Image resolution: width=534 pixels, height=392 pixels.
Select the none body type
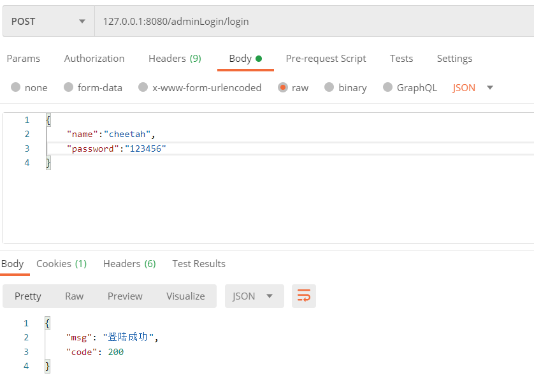pyautogui.click(x=29, y=87)
